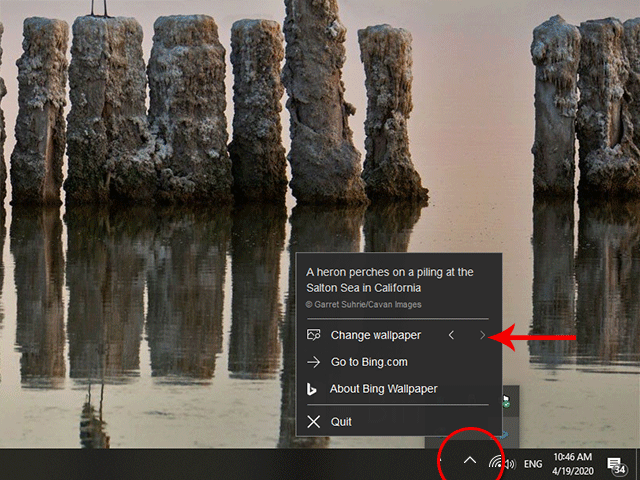Open About Bing Wallpaper entry
The height and width of the screenshot is (480, 640).
(383, 389)
